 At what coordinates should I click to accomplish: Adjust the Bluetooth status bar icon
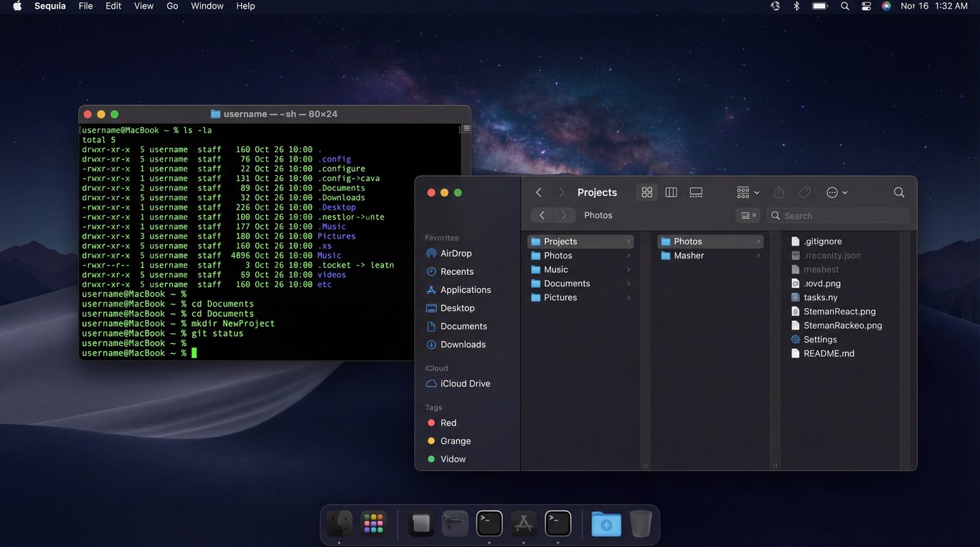(x=796, y=6)
